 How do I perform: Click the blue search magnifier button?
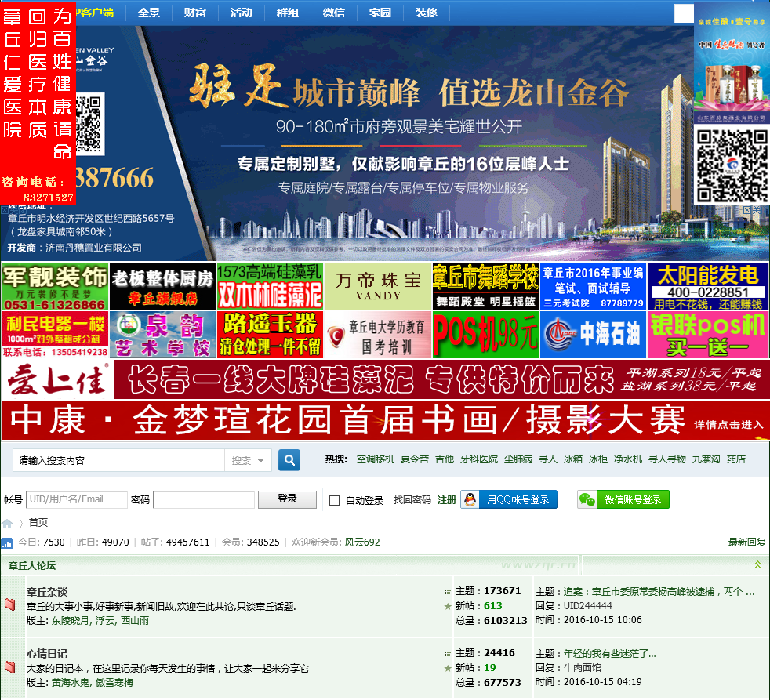click(x=289, y=460)
